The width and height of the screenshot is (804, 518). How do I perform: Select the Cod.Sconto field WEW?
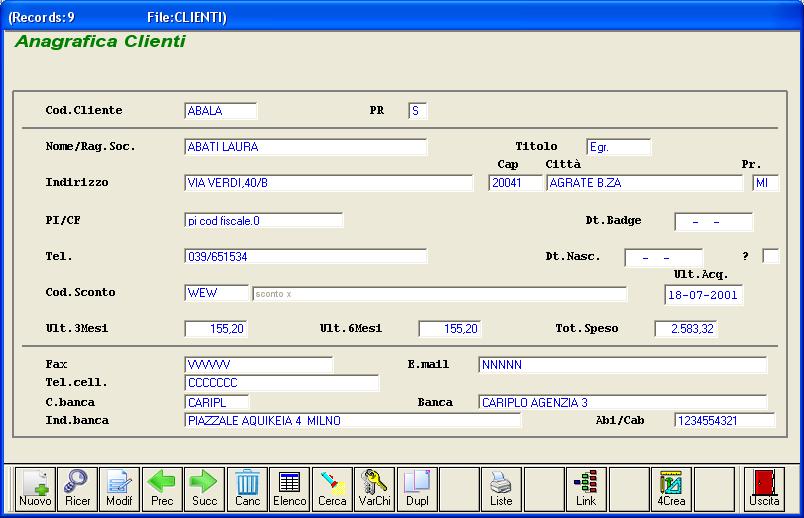[216, 293]
